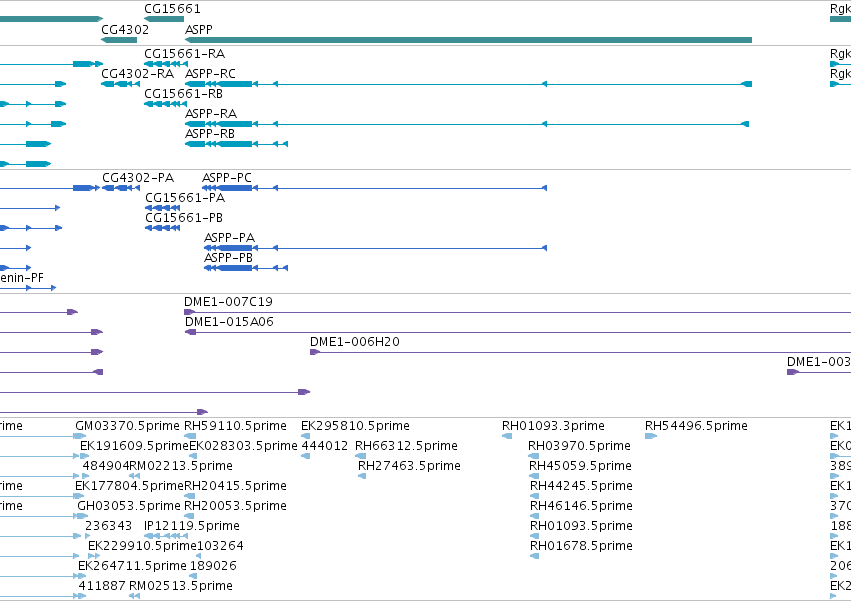Image resolution: width=851 pixels, height=601 pixels.
Task: Select the GM03370.5prime EST label
Action: [x=127, y=426]
